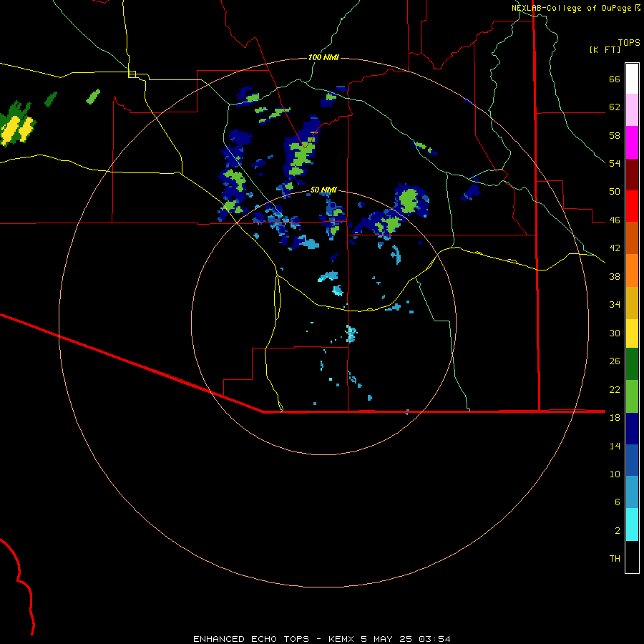Click the '6' scale label

pyautogui.click(x=618, y=502)
